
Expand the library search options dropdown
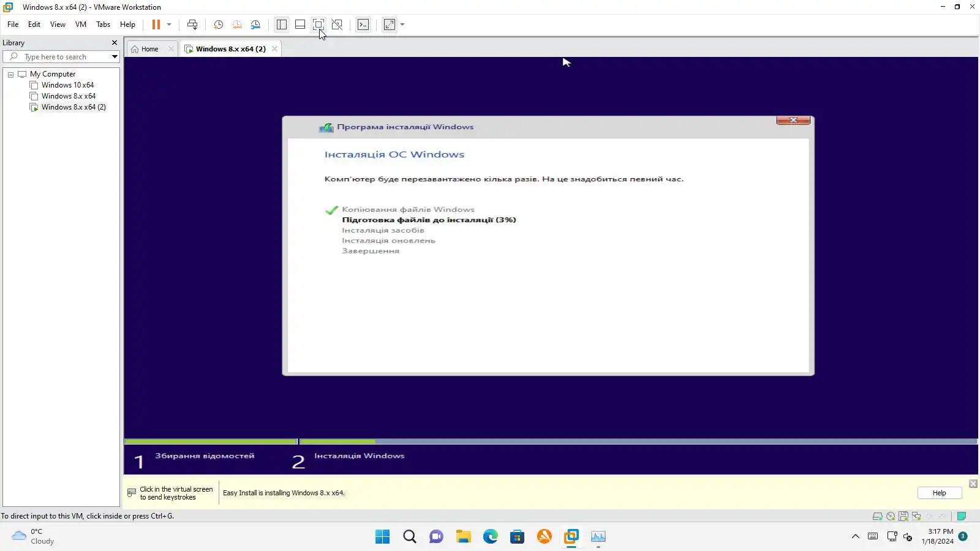115,57
